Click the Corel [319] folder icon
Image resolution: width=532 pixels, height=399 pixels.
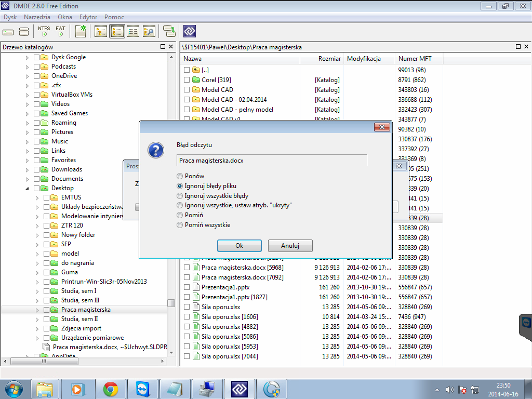point(196,79)
